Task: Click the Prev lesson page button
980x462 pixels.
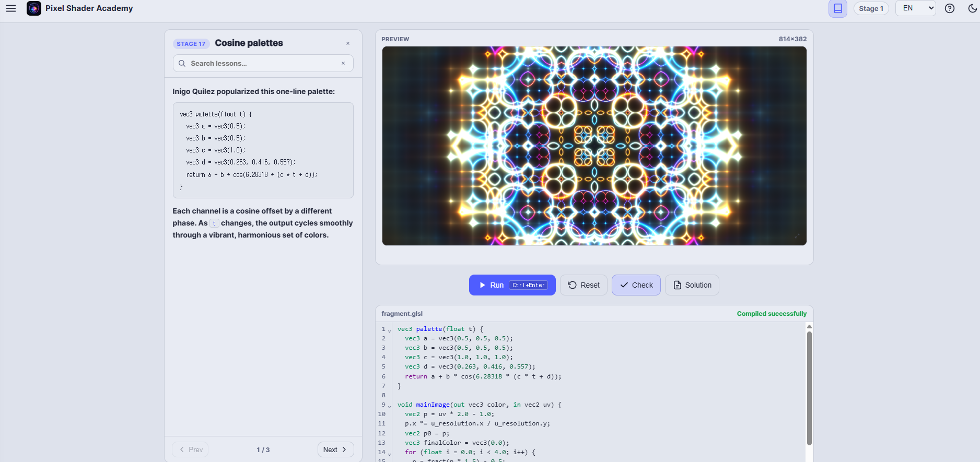Action: click(x=190, y=449)
